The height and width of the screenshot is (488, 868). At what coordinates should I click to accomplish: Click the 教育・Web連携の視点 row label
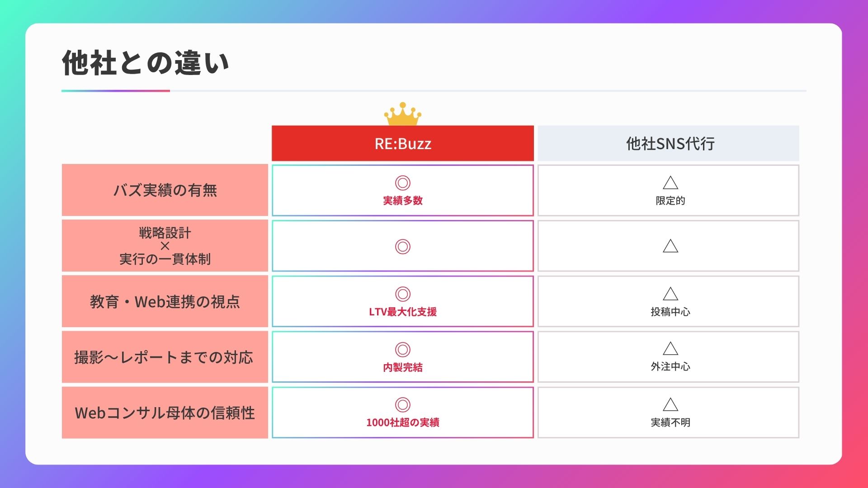[165, 301]
